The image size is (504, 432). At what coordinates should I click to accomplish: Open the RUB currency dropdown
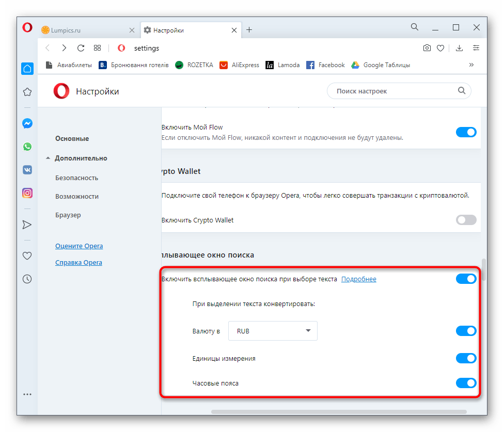273,331
